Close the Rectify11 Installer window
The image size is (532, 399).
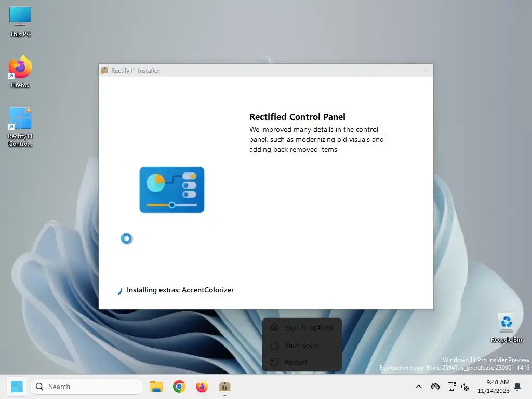[x=425, y=71]
